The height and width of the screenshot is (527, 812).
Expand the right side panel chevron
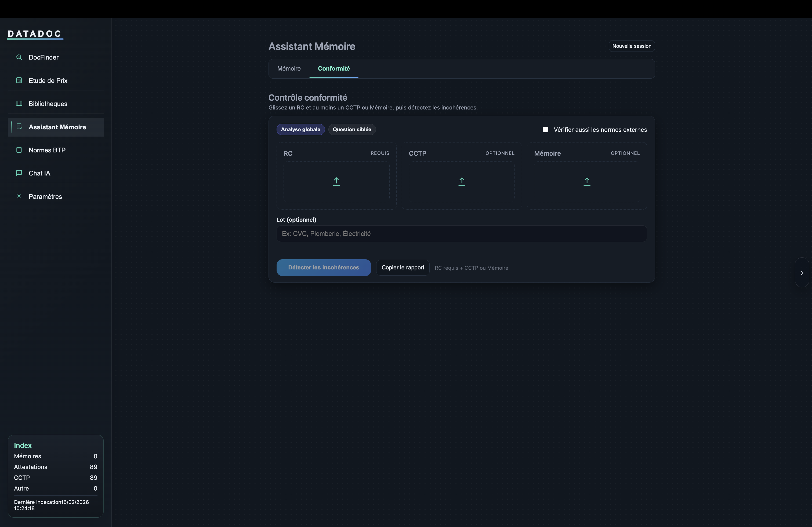[802, 273]
